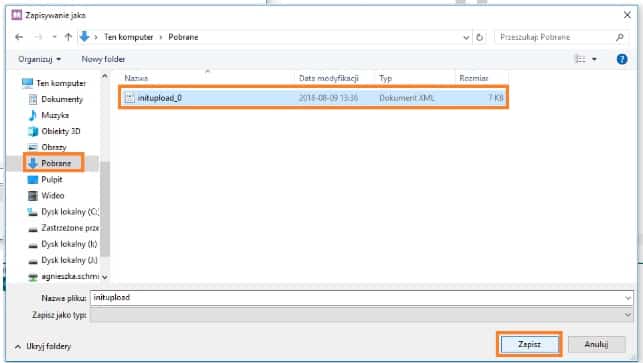
Task: Open the Pulpit folder in the sidebar
Action: 52,180
